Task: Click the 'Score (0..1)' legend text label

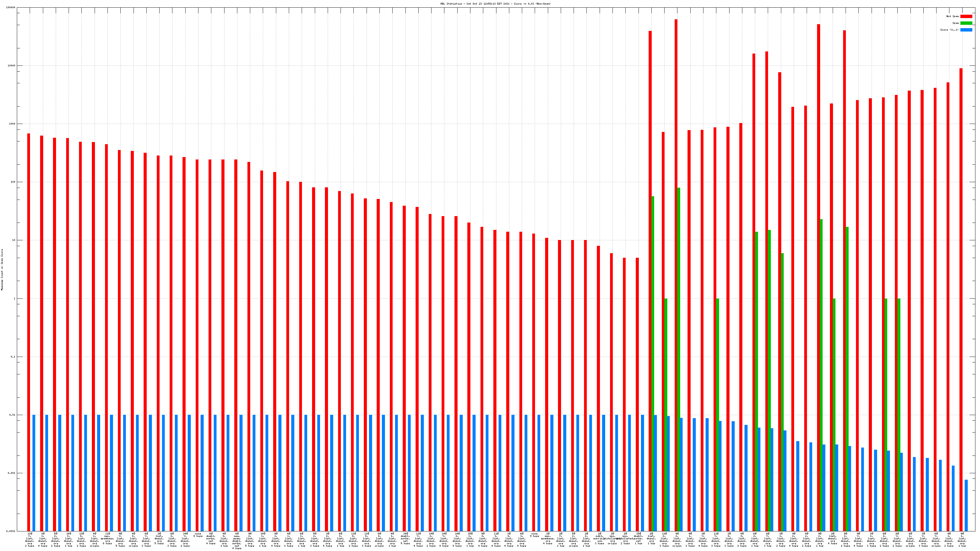Action: (949, 30)
